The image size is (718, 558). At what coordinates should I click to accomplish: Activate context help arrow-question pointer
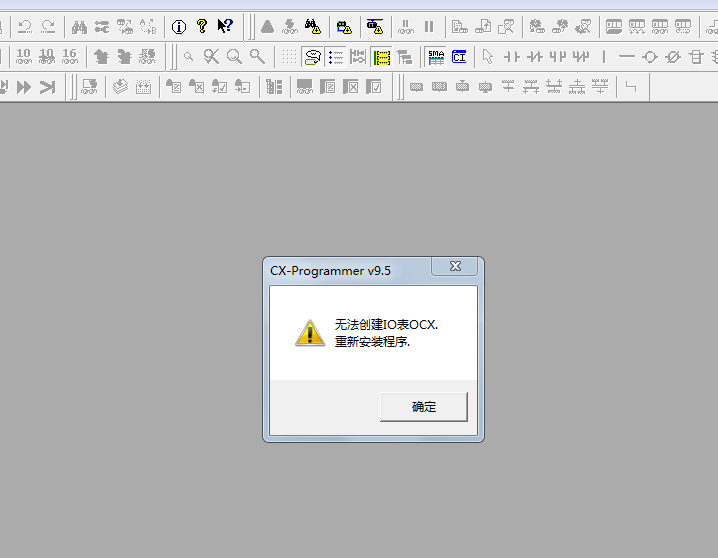tap(225, 27)
